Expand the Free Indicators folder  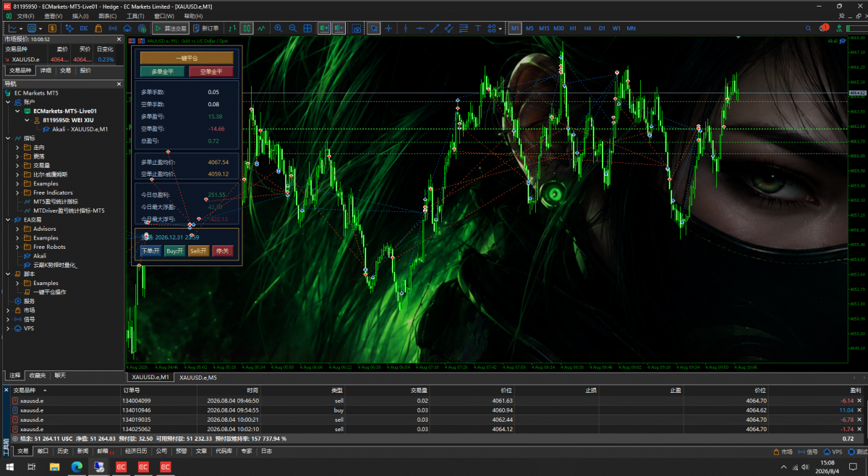click(x=17, y=192)
